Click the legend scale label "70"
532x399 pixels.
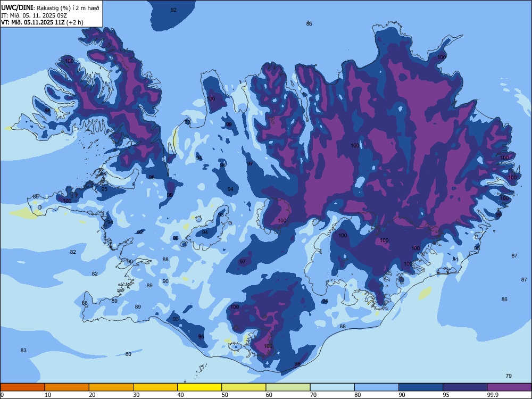pyautogui.click(x=313, y=395)
